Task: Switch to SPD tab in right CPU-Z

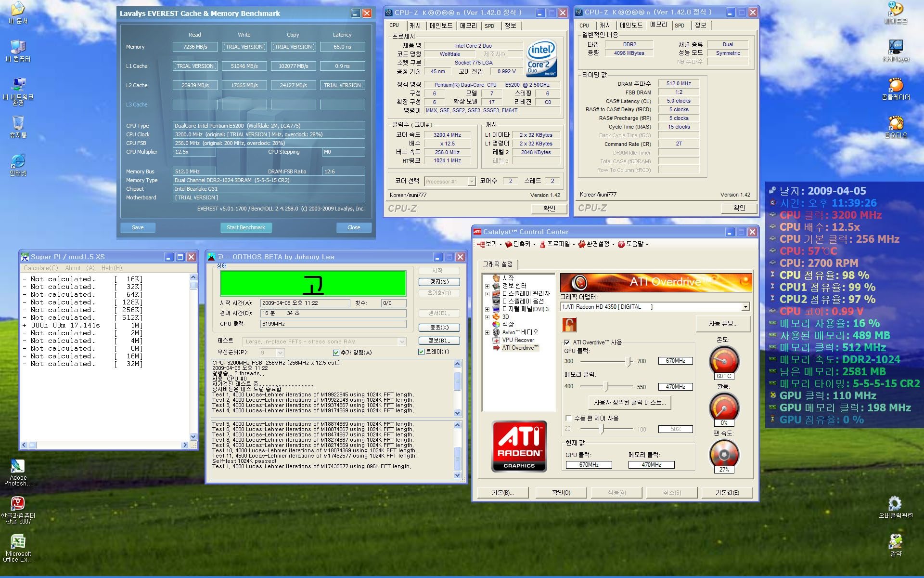Action: click(680, 25)
